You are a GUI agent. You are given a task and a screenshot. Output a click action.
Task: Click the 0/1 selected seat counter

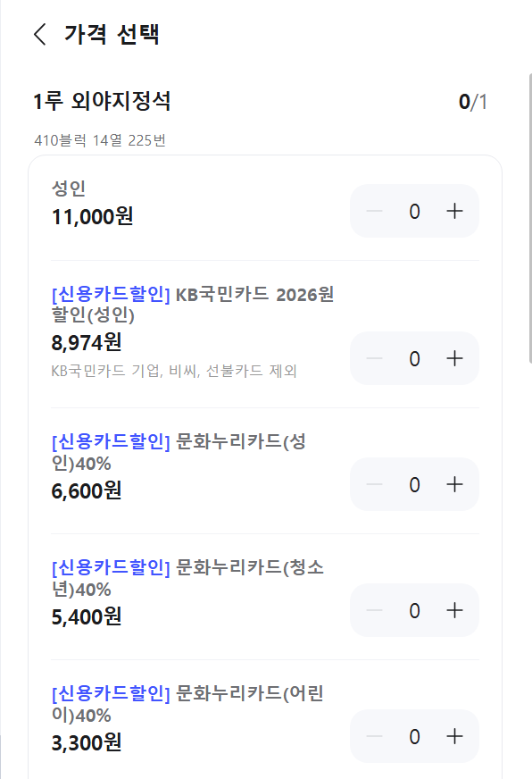pyautogui.click(x=473, y=103)
